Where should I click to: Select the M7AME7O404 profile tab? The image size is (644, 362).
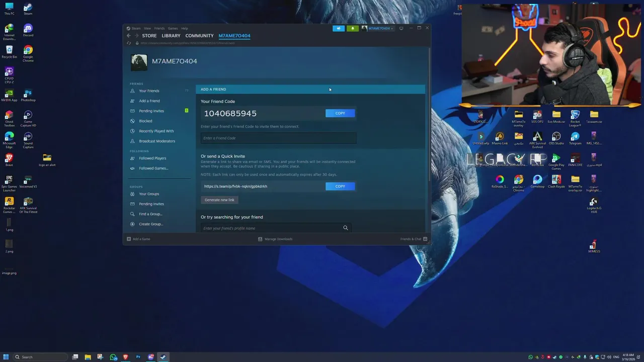click(234, 36)
